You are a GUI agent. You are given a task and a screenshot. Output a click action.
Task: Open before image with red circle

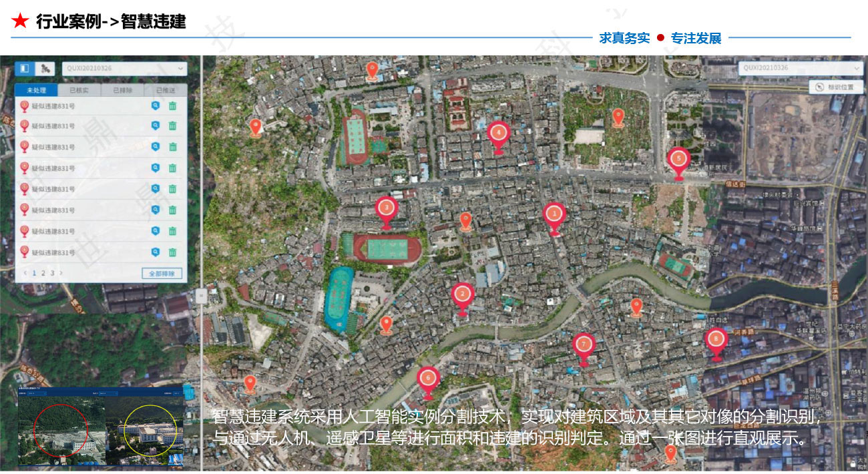click(x=60, y=427)
